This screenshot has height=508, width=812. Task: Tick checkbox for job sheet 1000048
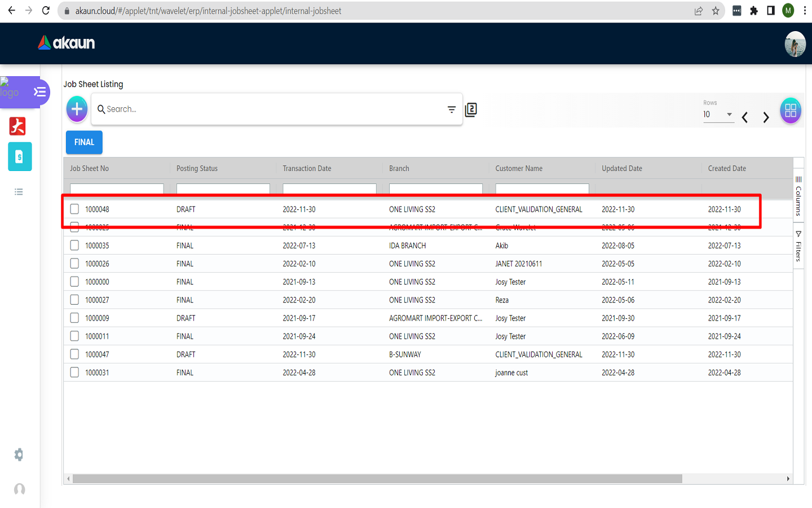pyautogui.click(x=74, y=209)
